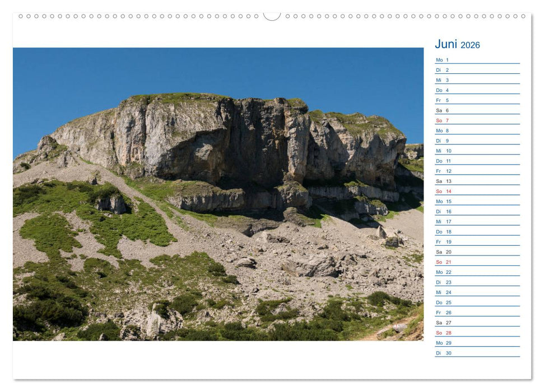
Task: Click the Juni month heading
Action: (x=444, y=44)
